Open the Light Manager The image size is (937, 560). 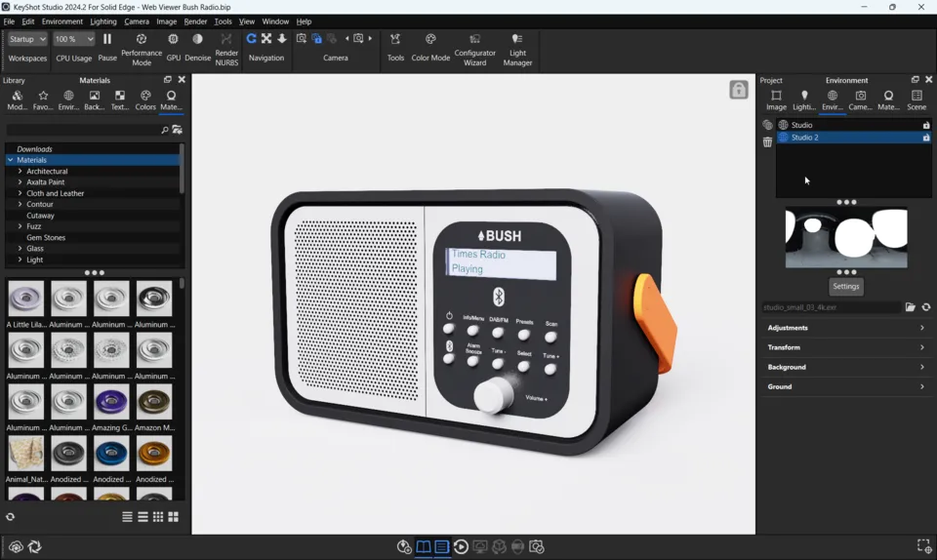pos(517,49)
